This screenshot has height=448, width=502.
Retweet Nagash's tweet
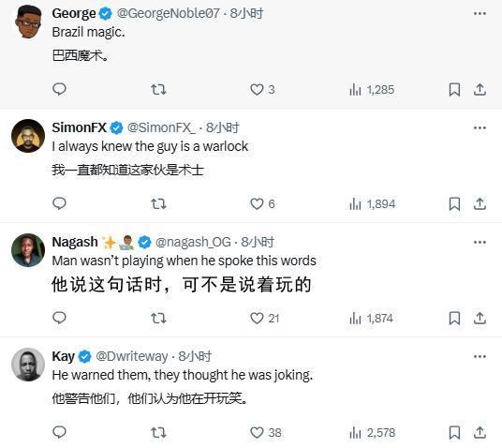[158, 319]
